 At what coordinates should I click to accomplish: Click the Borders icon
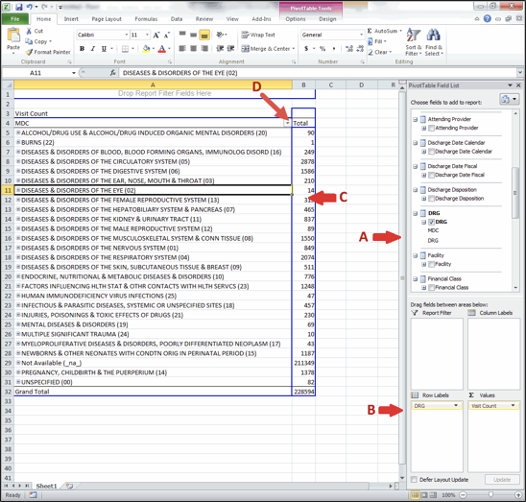coord(125,49)
